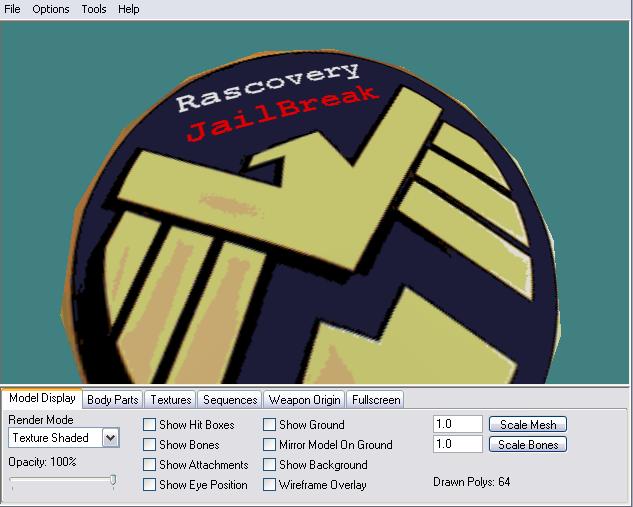The image size is (633, 507).
Task: Check Show Attachments option
Action: [149, 465]
